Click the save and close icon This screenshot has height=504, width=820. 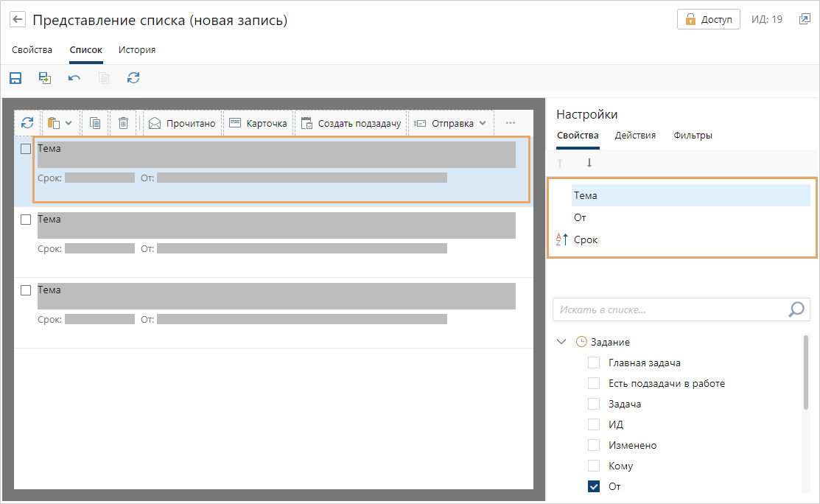coord(45,78)
